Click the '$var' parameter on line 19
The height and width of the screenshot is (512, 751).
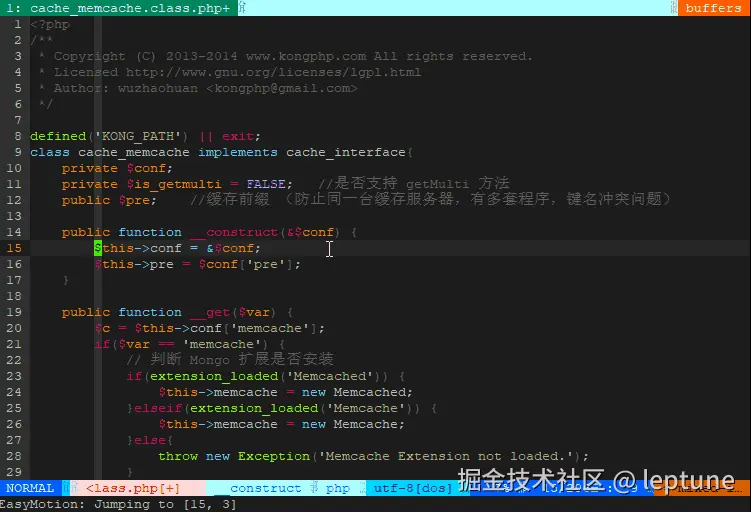(254, 312)
